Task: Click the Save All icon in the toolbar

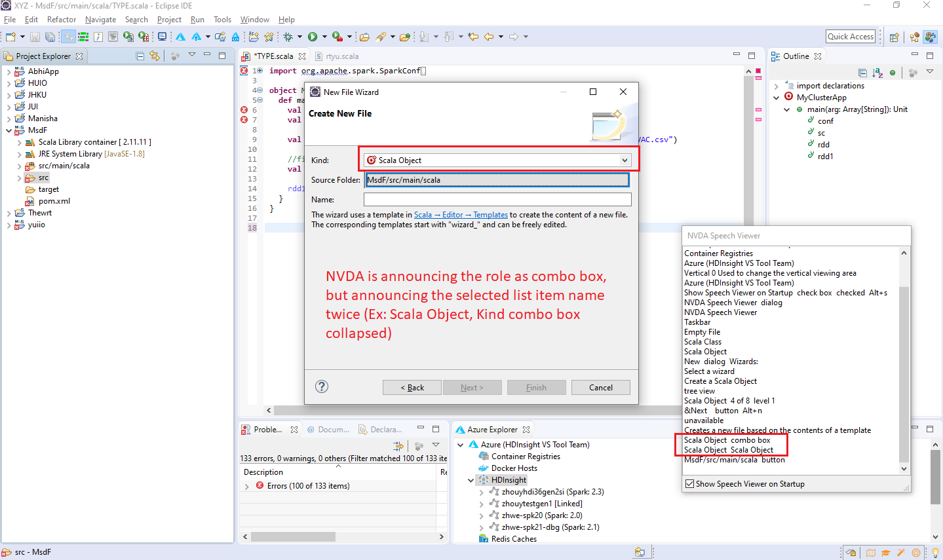Action: (x=50, y=36)
